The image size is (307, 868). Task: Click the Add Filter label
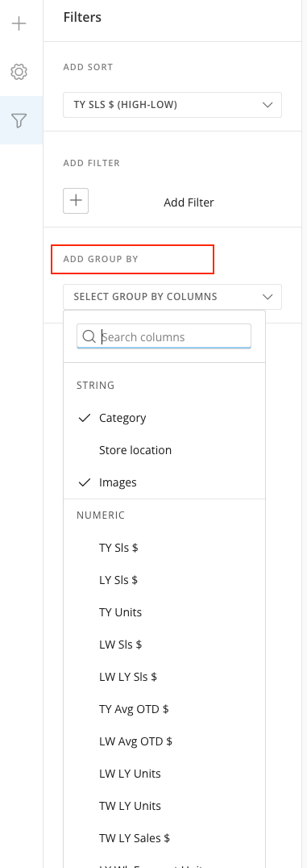point(189,202)
